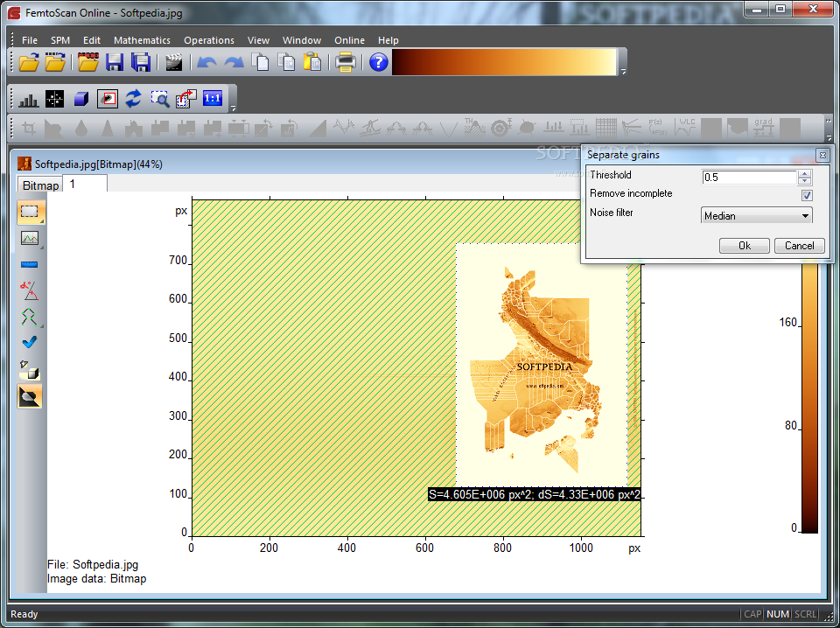Open Help via blue question mark icon
The image size is (840, 628).
(x=378, y=62)
